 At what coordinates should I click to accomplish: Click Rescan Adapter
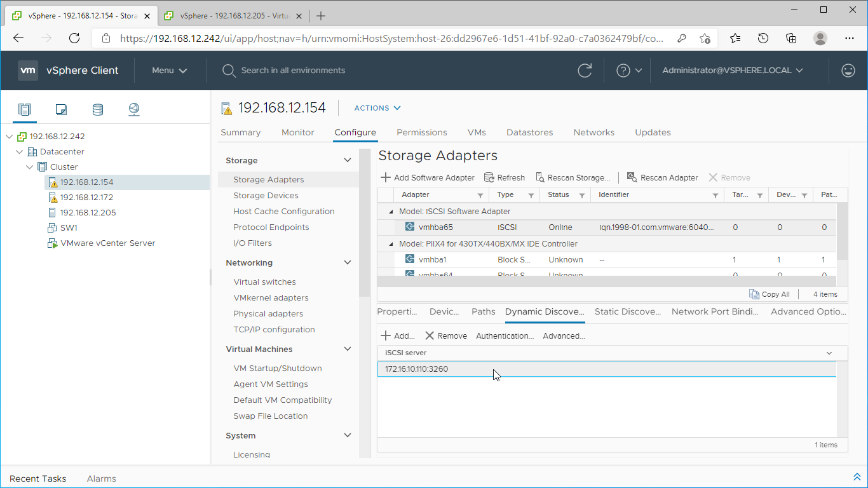click(662, 178)
